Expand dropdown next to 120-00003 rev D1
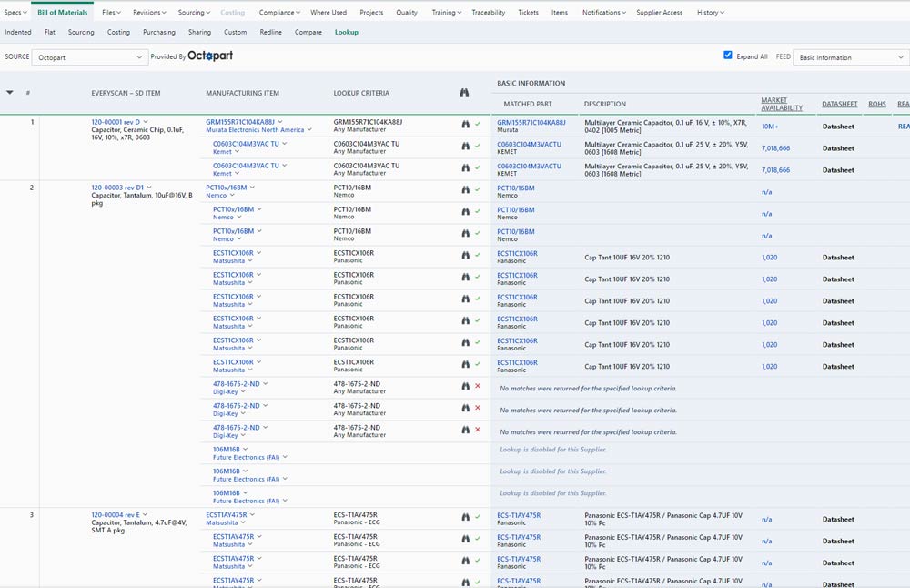The height and width of the screenshot is (588, 910). pos(149,188)
